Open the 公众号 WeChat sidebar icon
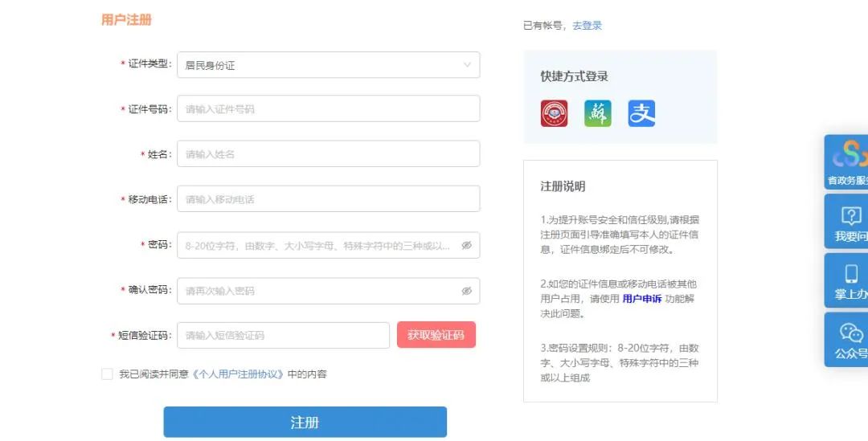The image size is (868, 441). pyautogui.click(x=845, y=339)
